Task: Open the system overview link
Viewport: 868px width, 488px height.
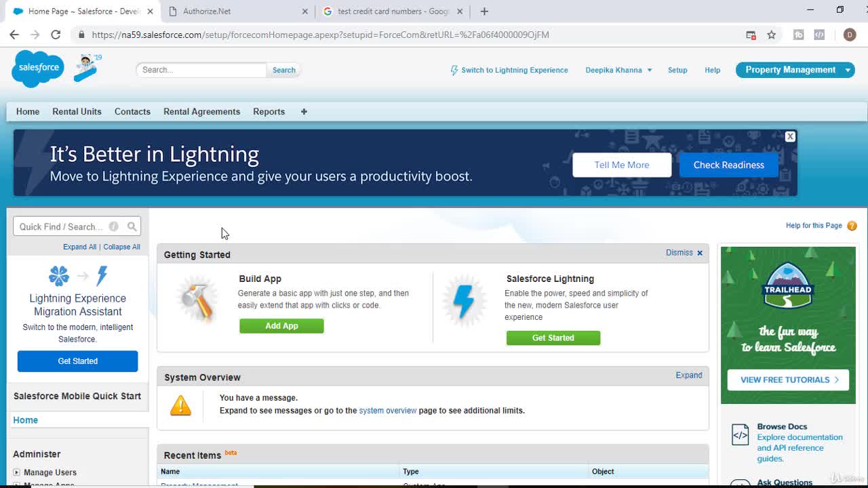Action: click(x=387, y=410)
